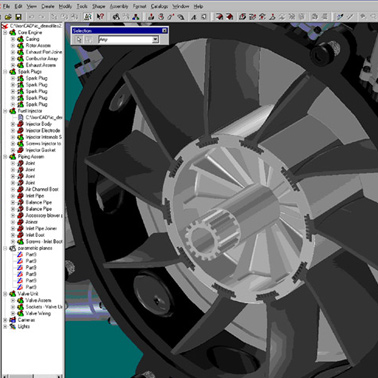Click the Injector Body part icon
378x378 pixels.
click(x=21, y=124)
